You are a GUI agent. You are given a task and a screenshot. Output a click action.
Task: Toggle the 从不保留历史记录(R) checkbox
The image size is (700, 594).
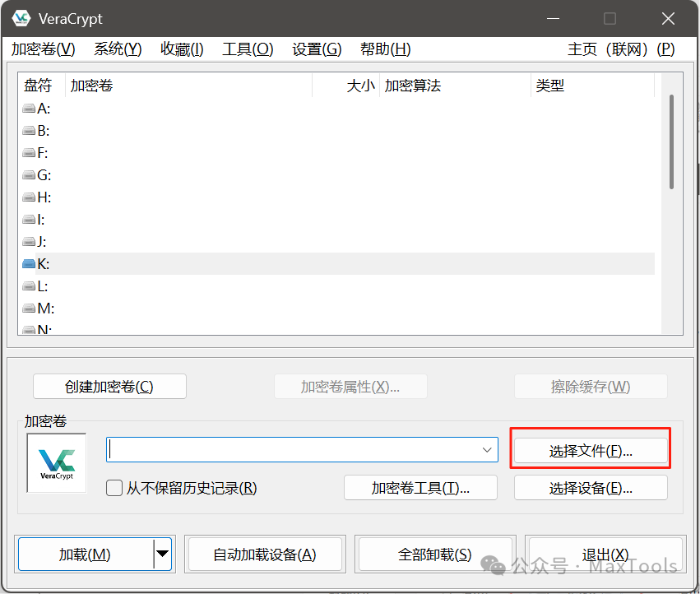point(114,488)
